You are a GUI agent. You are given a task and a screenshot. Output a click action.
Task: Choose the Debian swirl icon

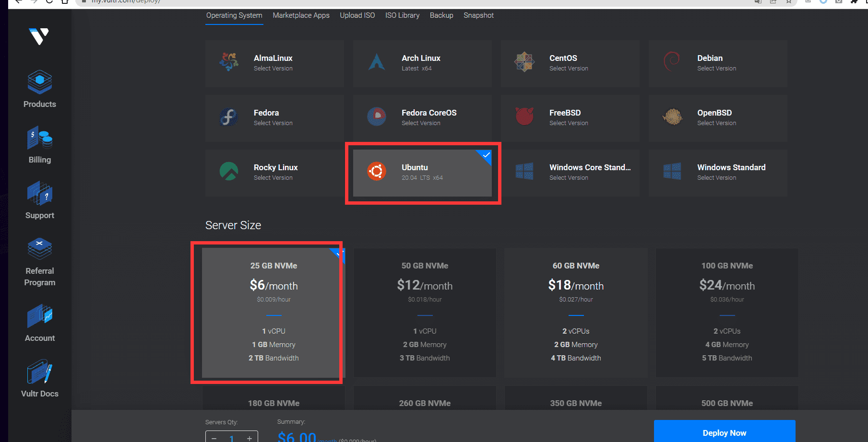[x=672, y=62]
